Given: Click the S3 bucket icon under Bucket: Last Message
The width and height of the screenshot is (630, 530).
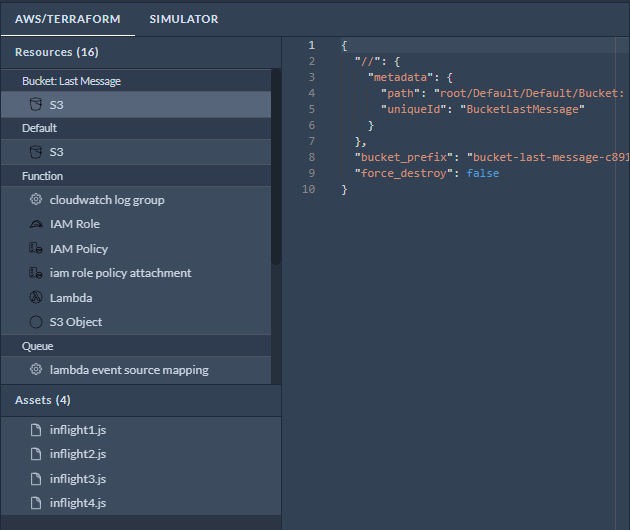Looking at the screenshot, I should (x=36, y=104).
